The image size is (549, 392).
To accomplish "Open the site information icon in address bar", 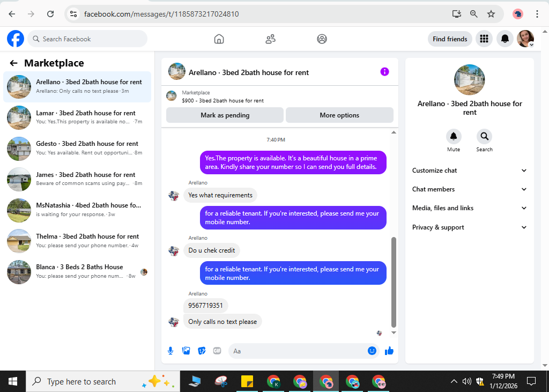I will 73,14.
